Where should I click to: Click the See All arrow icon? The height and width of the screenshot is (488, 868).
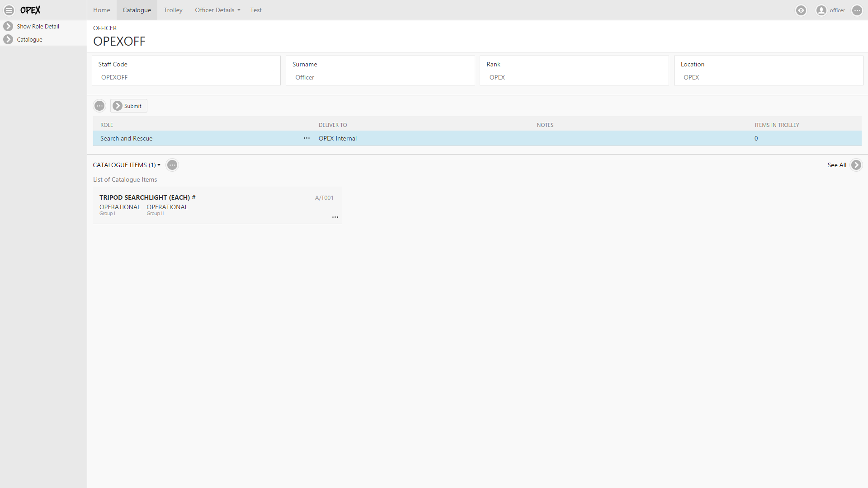856,165
